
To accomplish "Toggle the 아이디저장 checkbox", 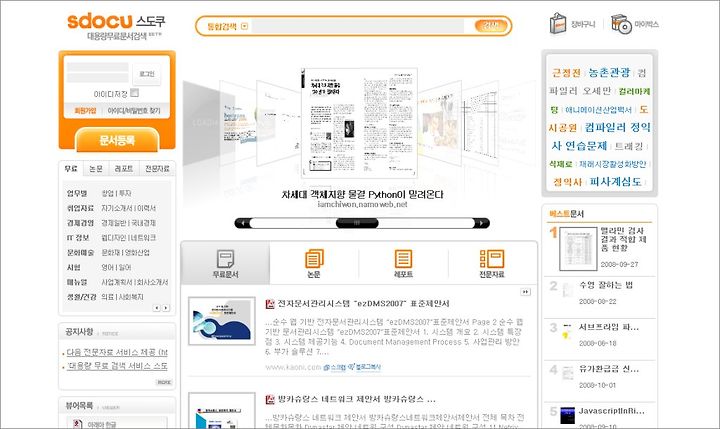I will click(x=135, y=93).
